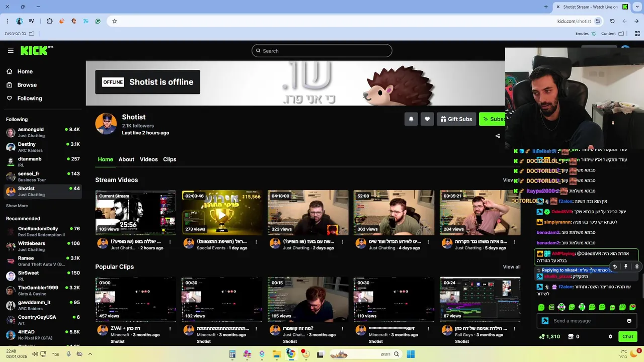Open the Windows Start button
The height and width of the screenshot is (362, 644).
tap(411, 354)
